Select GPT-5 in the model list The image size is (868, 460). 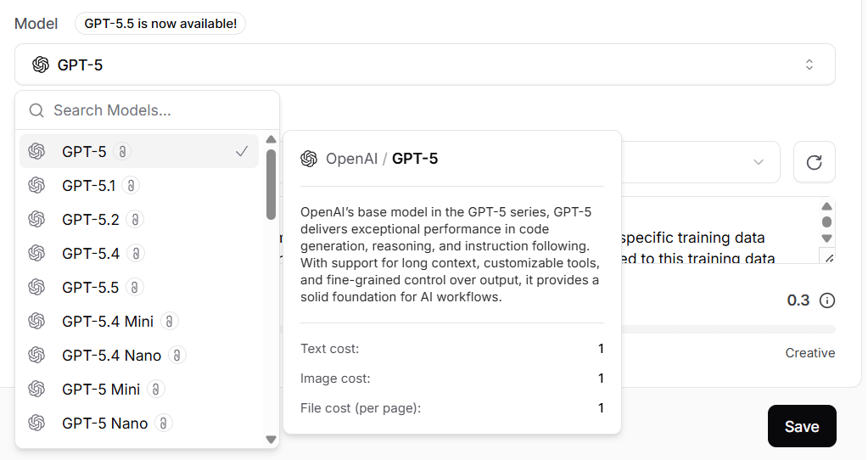click(x=139, y=151)
